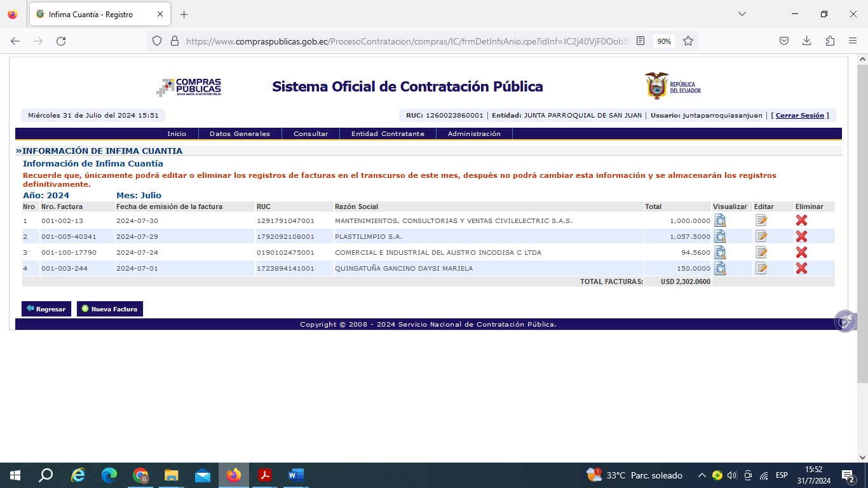Click the Regresar button
The width and height of the screenshot is (868, 488).
tap(46, 309)
